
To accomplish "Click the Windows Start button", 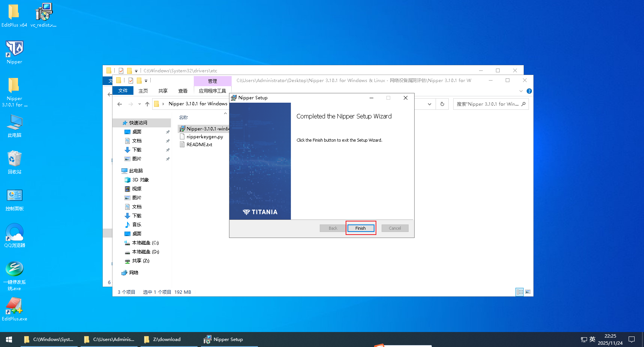I will coord(9,340).
